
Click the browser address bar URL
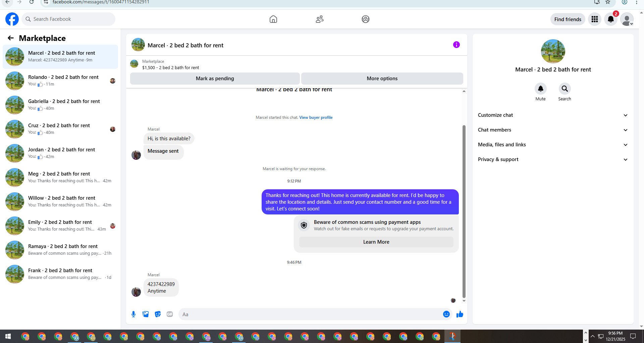click(101, 2)
